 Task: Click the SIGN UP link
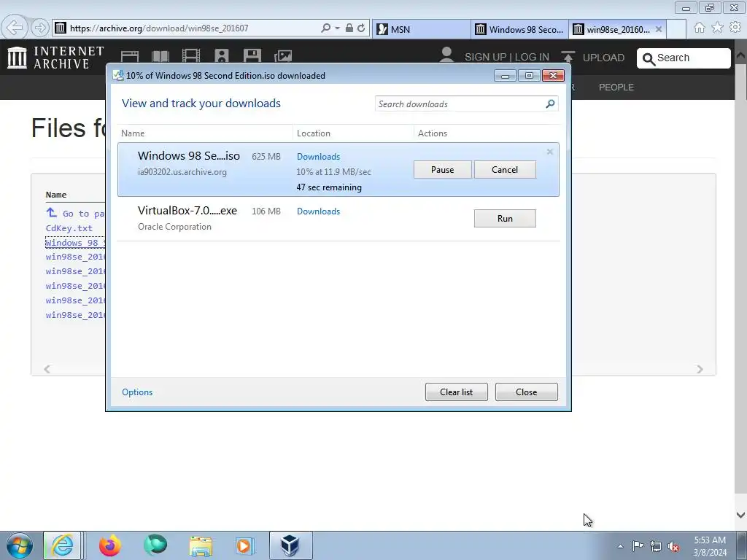coord(485,57)
